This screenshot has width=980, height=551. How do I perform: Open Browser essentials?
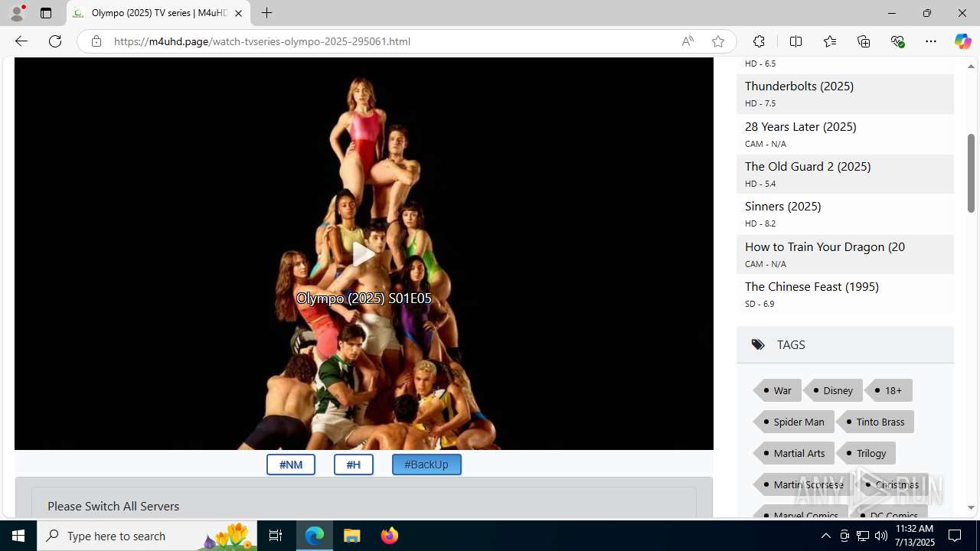coord(897,41)
